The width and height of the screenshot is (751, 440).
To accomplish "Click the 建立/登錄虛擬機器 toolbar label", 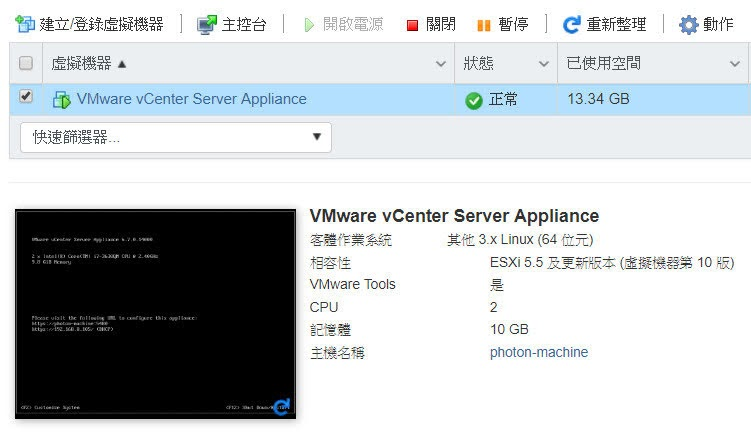I will click(102, 24).
